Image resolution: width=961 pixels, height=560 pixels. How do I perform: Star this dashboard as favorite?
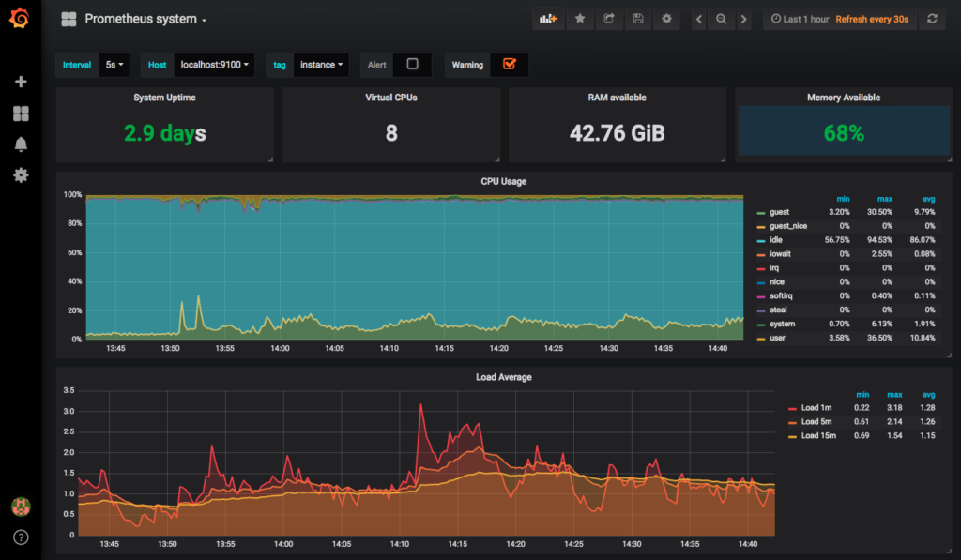click(x=578, y=18)
